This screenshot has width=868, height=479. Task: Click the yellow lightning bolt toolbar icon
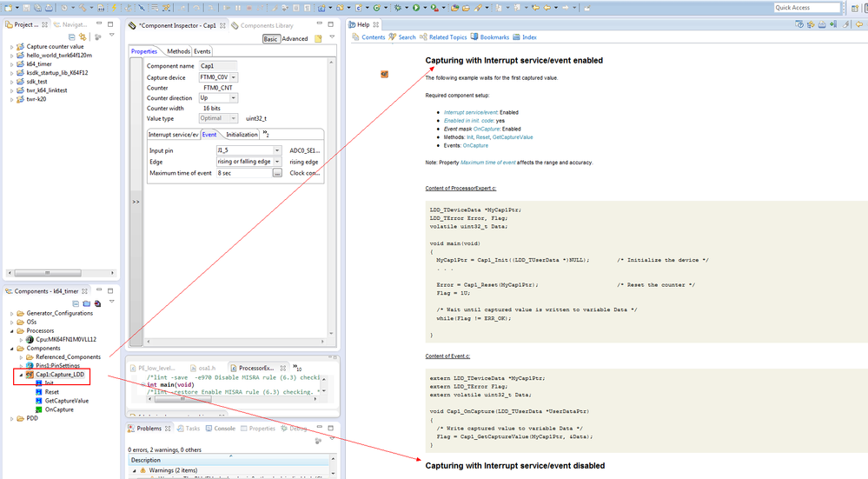[114, 8]
